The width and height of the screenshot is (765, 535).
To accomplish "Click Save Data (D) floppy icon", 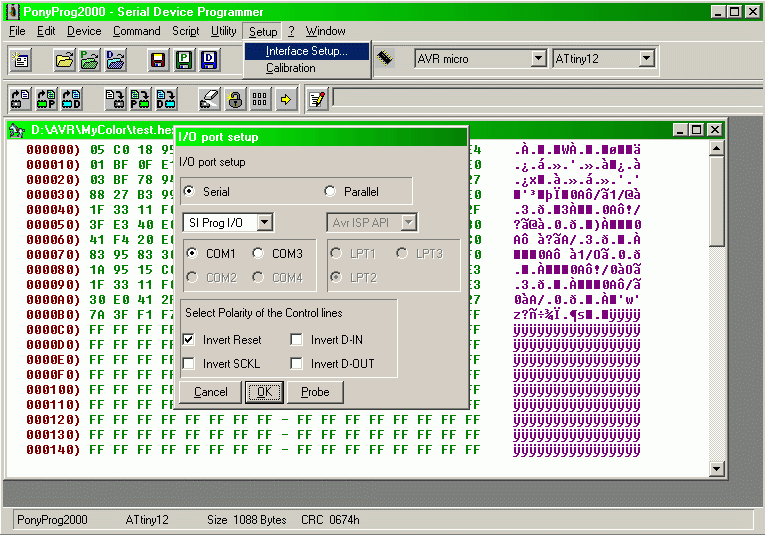I will (209, 60).
